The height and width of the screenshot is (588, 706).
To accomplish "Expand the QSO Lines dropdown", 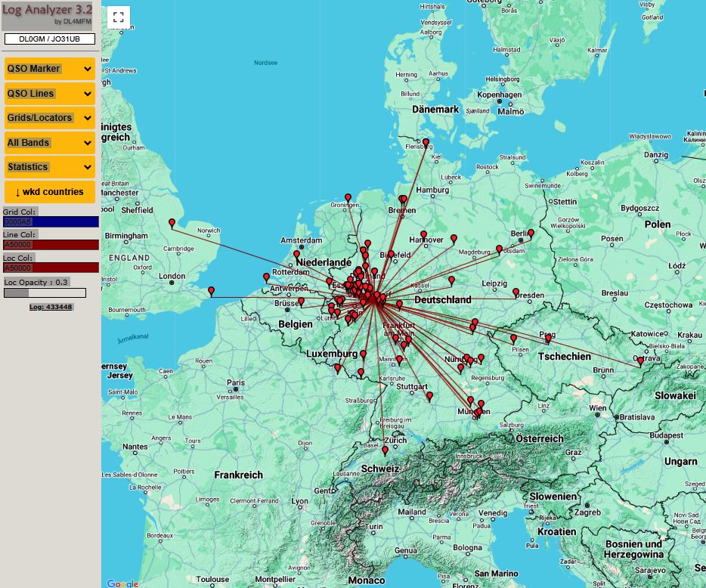I will coord(50,94).
